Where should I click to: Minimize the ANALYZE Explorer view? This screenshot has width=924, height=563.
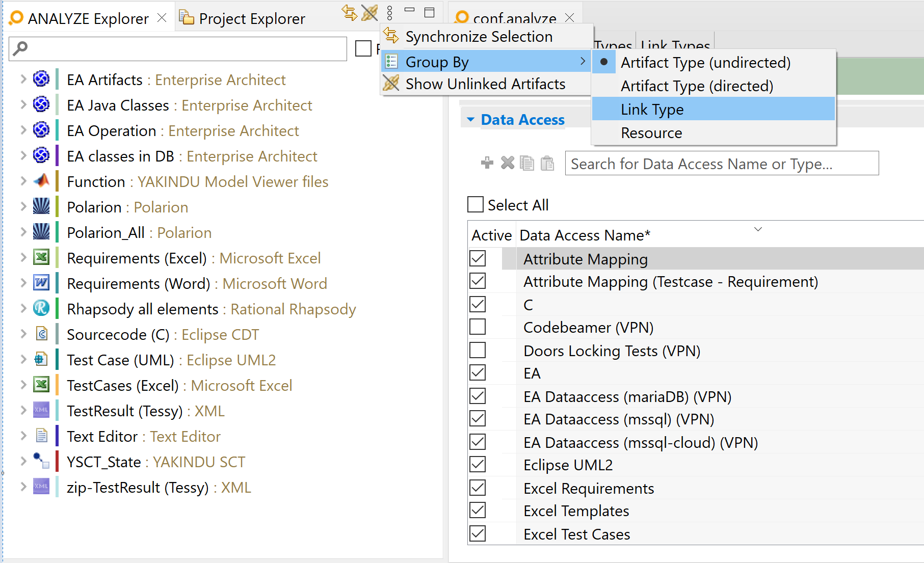(409, 10)
